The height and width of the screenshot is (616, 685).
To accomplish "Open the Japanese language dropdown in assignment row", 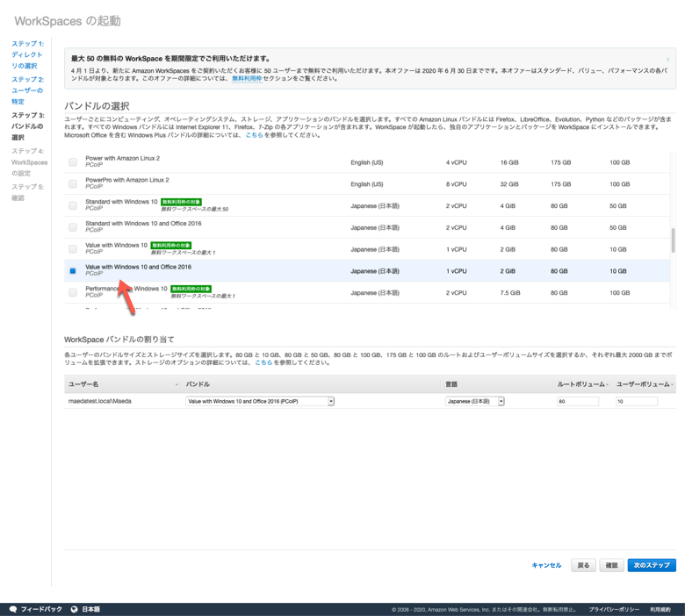I will pos(475,401).
